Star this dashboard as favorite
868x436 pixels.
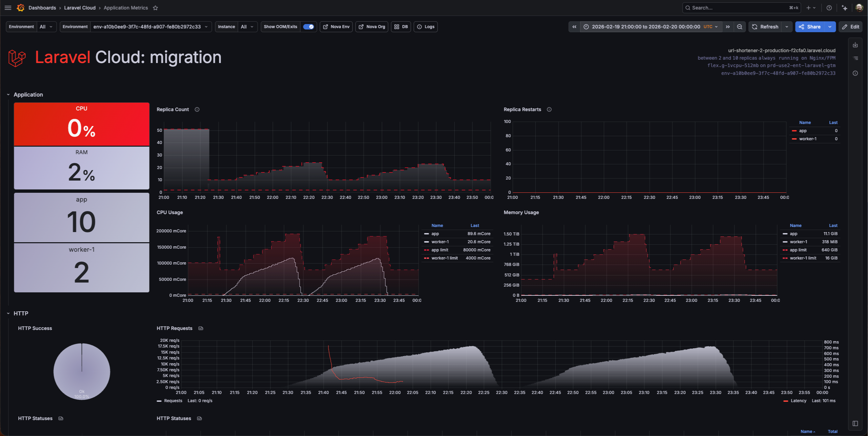156,8
